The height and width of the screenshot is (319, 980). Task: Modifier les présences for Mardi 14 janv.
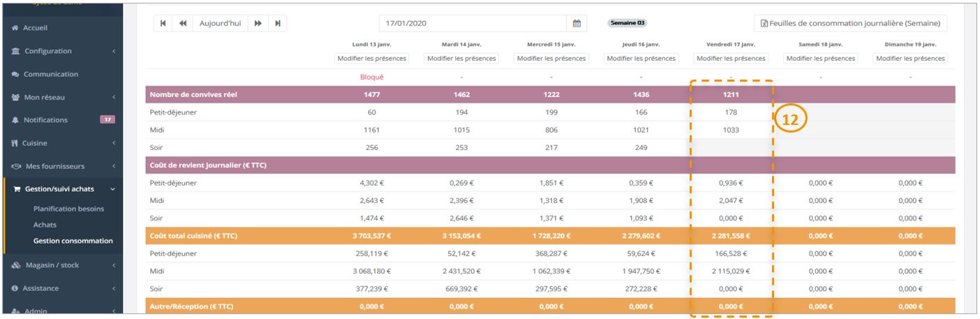point(461,58)
